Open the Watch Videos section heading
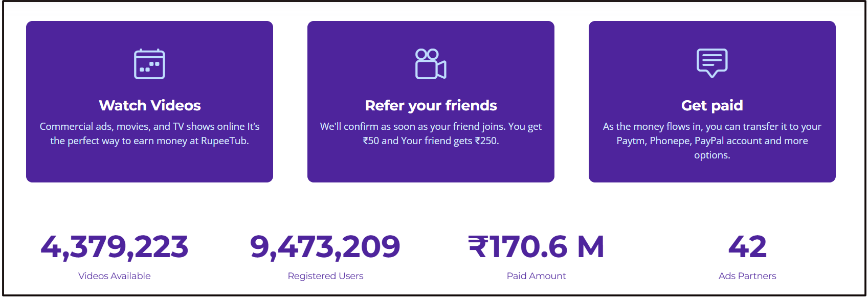This screenshot has width=868, height=299. tap(149, 106)
